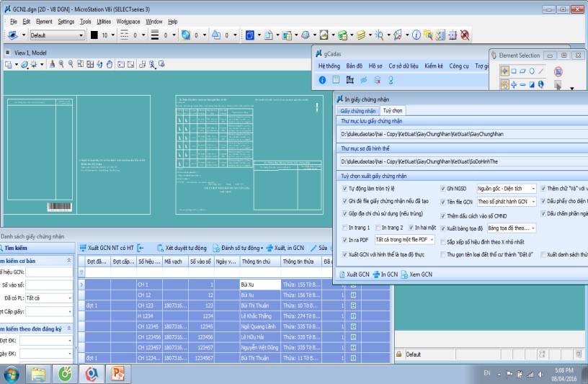
Task: Click the Xem GCN preview icon
Action: pos(406,274)
